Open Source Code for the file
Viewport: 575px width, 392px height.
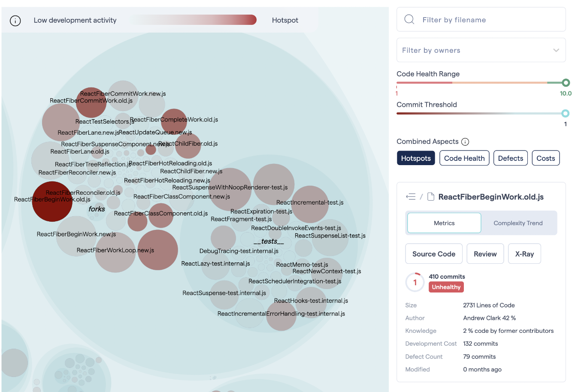(x=433, y=254)
